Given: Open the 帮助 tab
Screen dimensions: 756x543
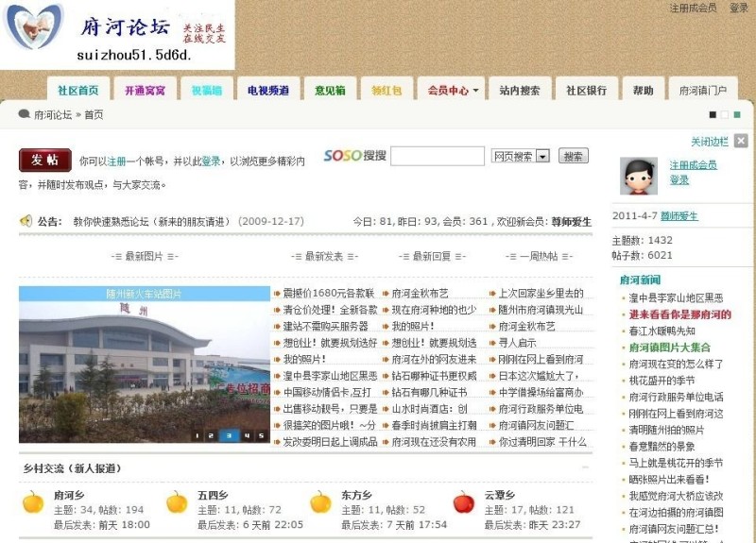Looking at the screenshot, I should pos(644,90).
